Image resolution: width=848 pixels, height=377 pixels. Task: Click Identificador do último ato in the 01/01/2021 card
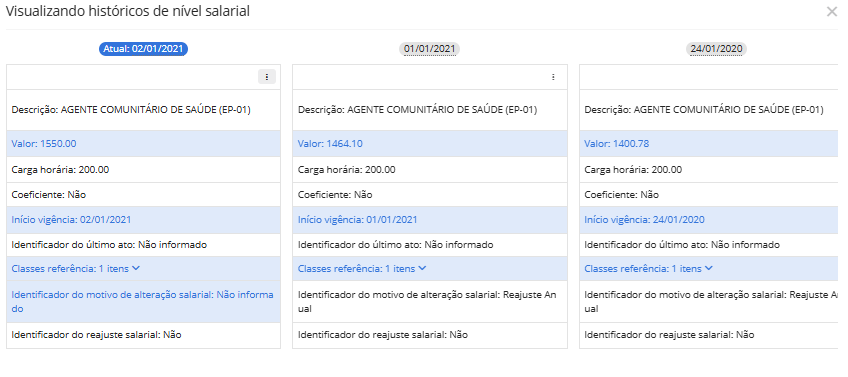[x=396, y=245]
